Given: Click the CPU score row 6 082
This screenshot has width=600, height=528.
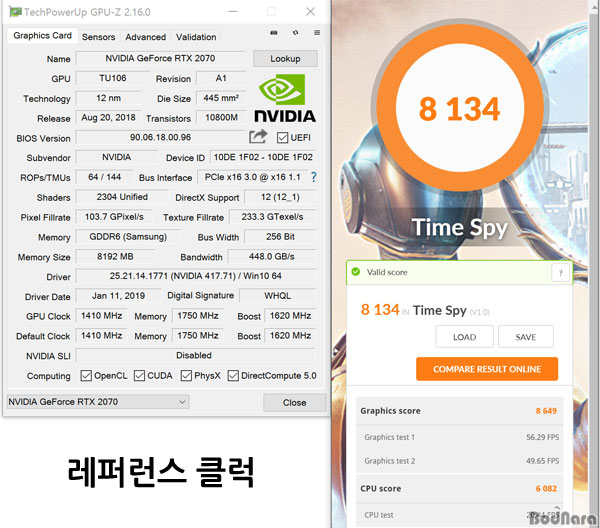Looking at the screenshot, I should (x=460, y=489).
